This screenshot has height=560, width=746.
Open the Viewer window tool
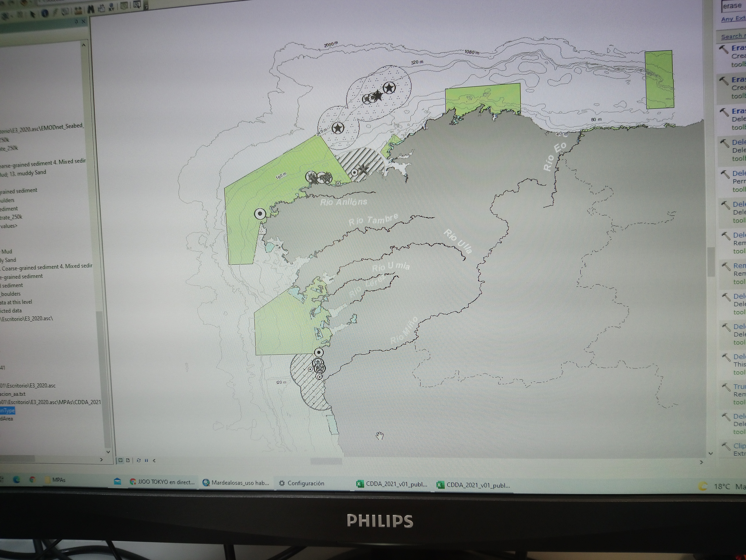coord(137,4)
